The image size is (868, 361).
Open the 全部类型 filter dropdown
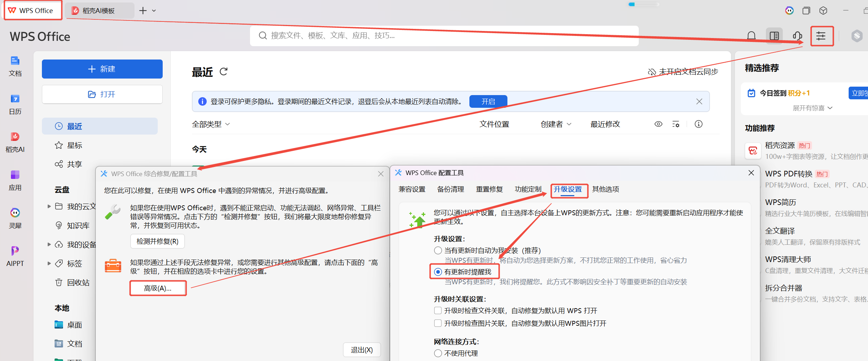pyautogui.click(x=211, y=124)
